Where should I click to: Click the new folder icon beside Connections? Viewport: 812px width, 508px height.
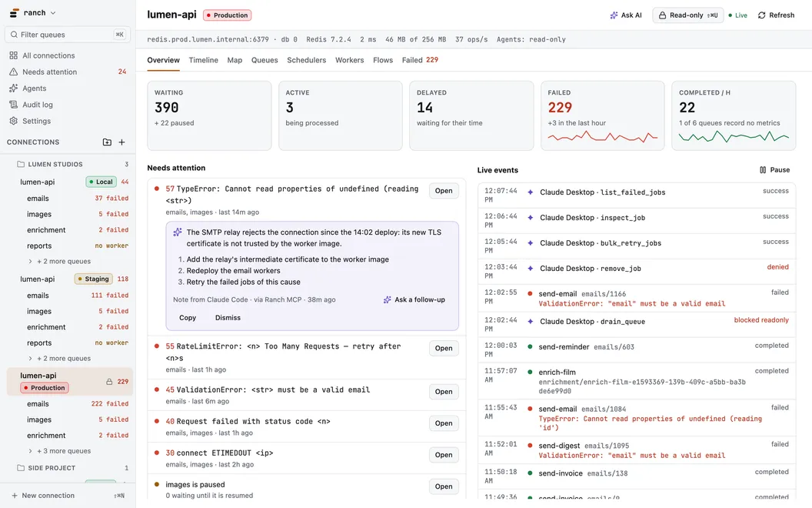click(107, 142)
